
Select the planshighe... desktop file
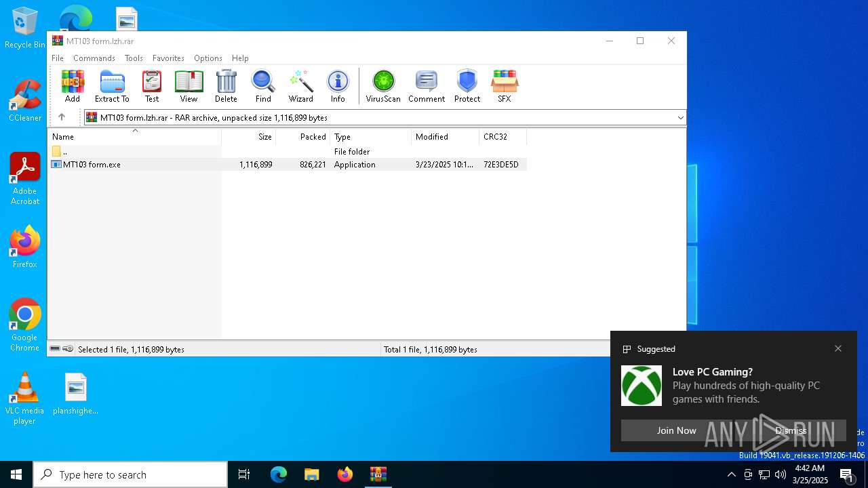(x=75, y=394)
